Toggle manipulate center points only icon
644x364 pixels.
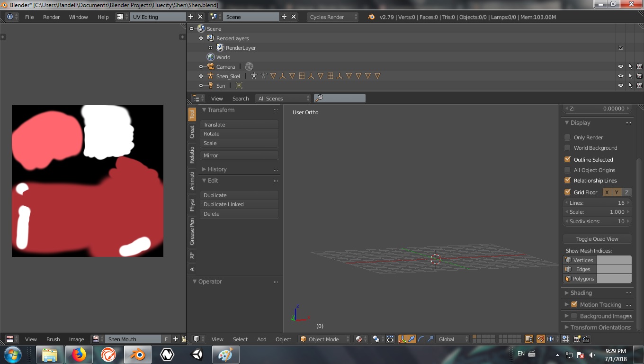tap(390, 339)
